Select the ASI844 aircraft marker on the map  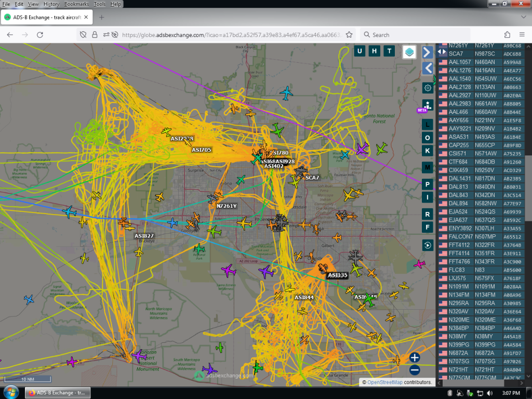click(x=289, y=289)
